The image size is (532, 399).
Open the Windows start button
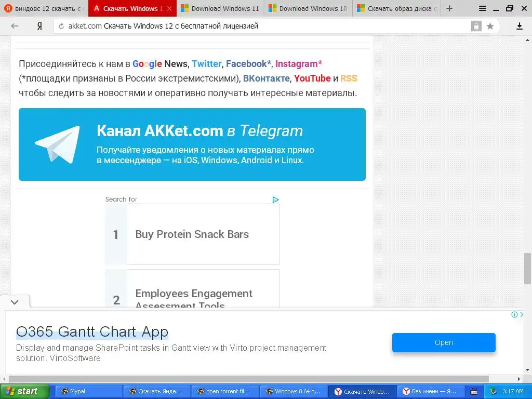[x=24, y=391]
